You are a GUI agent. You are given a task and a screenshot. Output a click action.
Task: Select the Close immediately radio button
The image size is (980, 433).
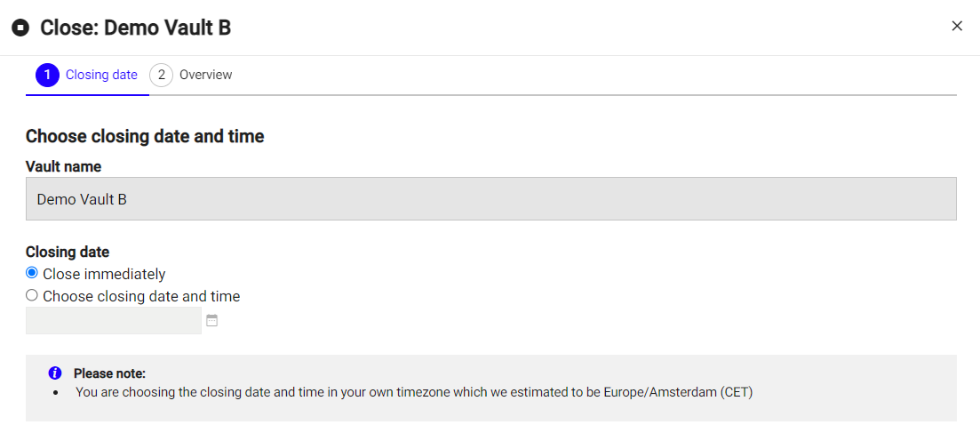click(x=32, y=273)
